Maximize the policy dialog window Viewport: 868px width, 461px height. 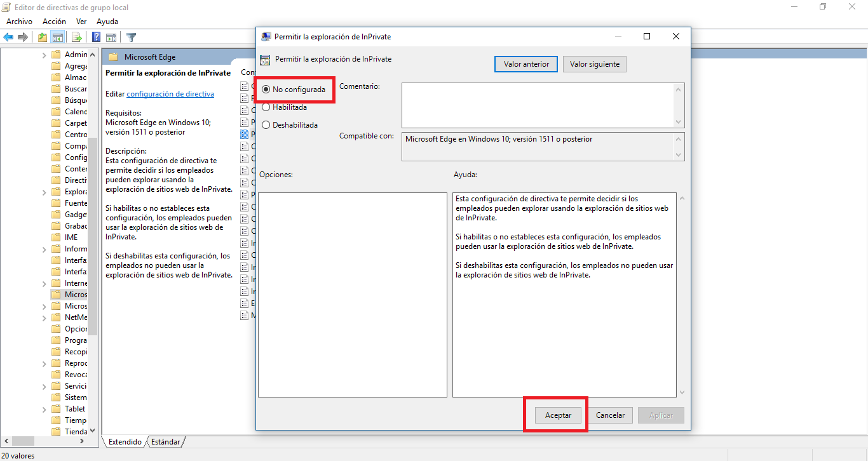647,36
